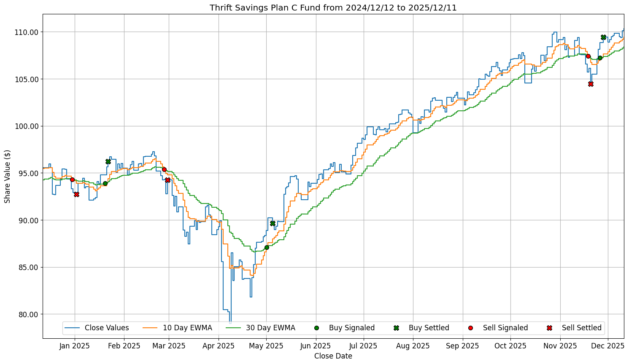Click the green 30 Day EWMA legend line
Image resolution: width=629 pixels, height=364 pixels.
pos(234,328)
